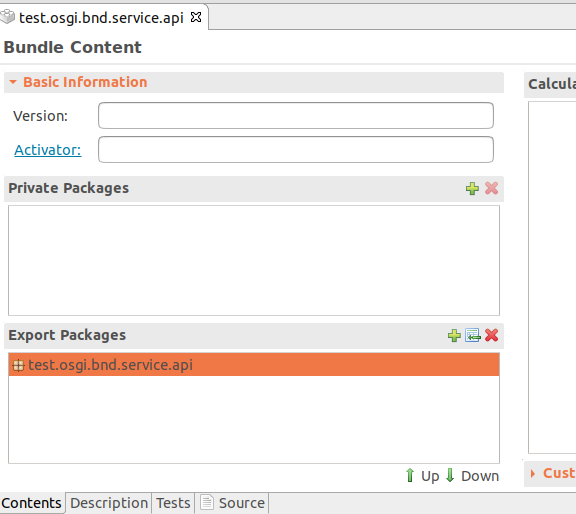Add a private package with the green plus
The image size is (576, 514).
click(472, 188)
